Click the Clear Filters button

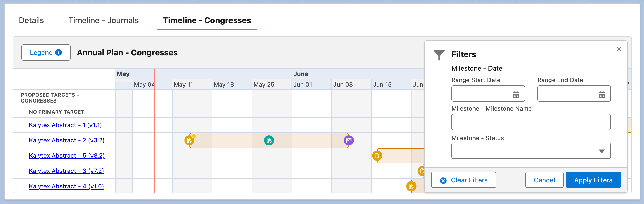coord(464,180)
